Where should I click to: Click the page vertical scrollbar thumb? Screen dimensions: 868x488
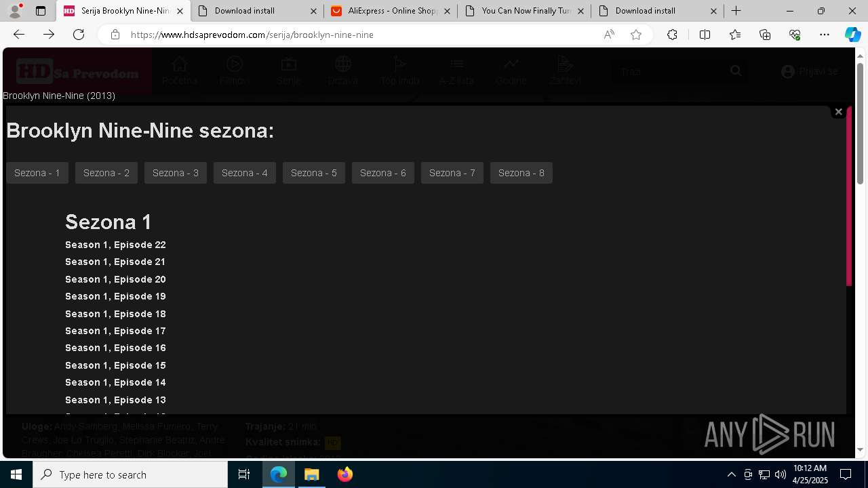pyautogui.click(x=861, y=123)
